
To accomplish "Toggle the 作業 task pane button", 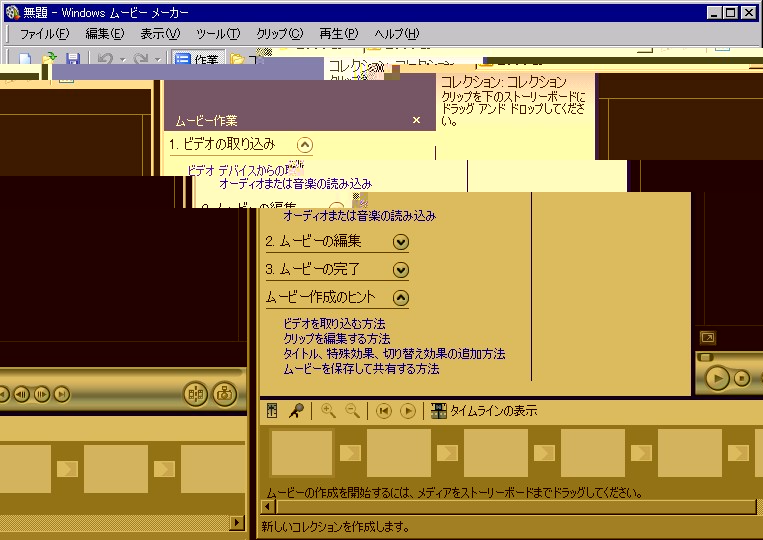I will (197, 60).
